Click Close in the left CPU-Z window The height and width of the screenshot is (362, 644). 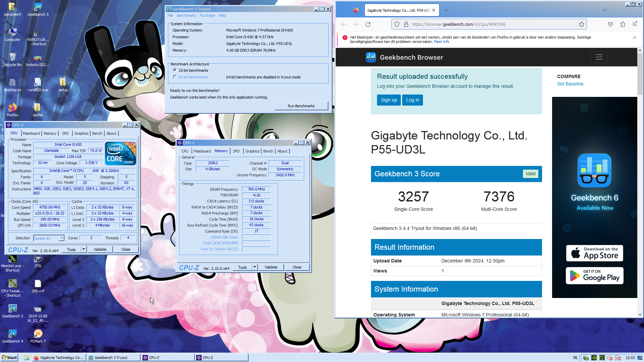[126, 249]
